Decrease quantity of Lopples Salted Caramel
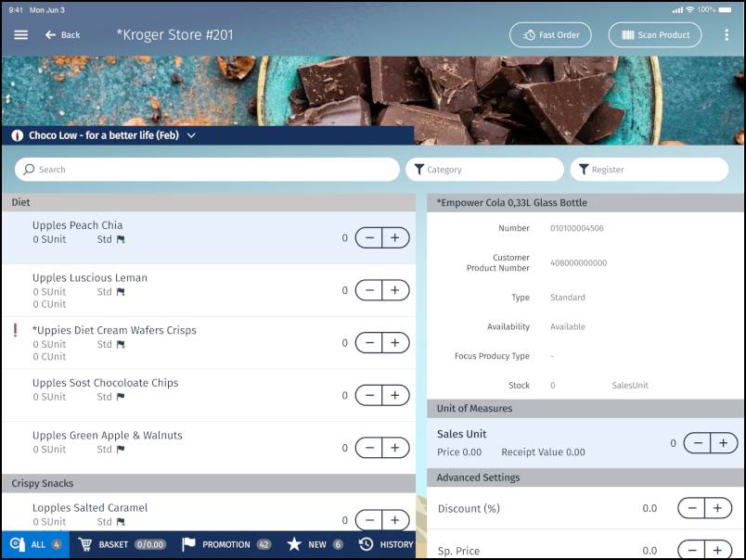Image resolution: width=746 pixels, height=560 pixels. (x=369, y=520)
